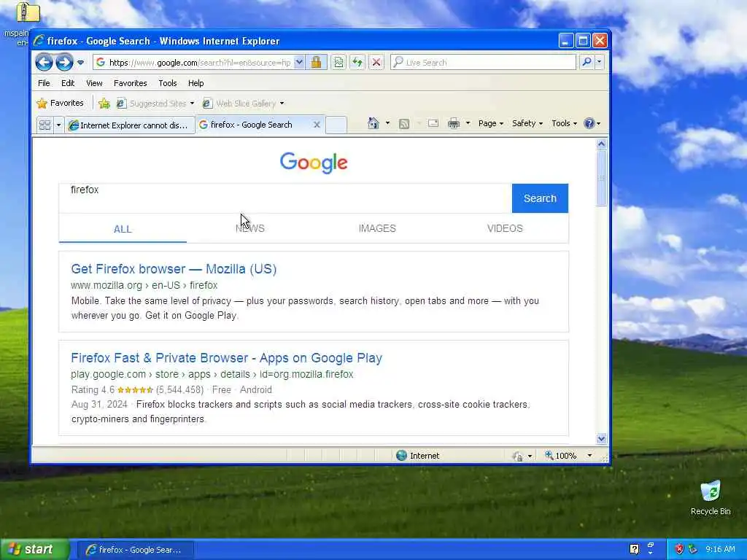
Task: Switch to VIDEOS results tab
Action: pos(505,228)
